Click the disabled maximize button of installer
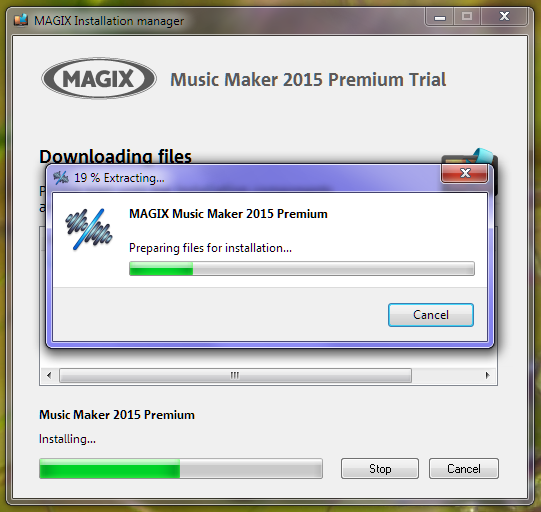 pyautogui.click(x=467, y=17)
